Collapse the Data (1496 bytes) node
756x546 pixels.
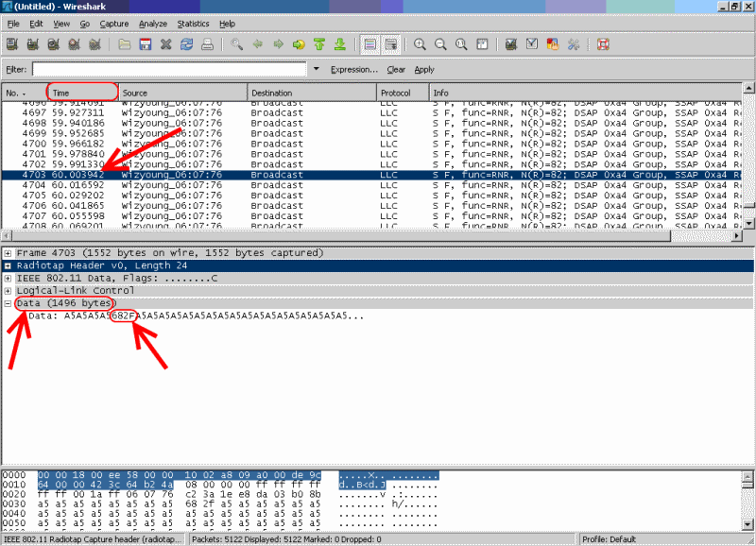pos(8,303)
